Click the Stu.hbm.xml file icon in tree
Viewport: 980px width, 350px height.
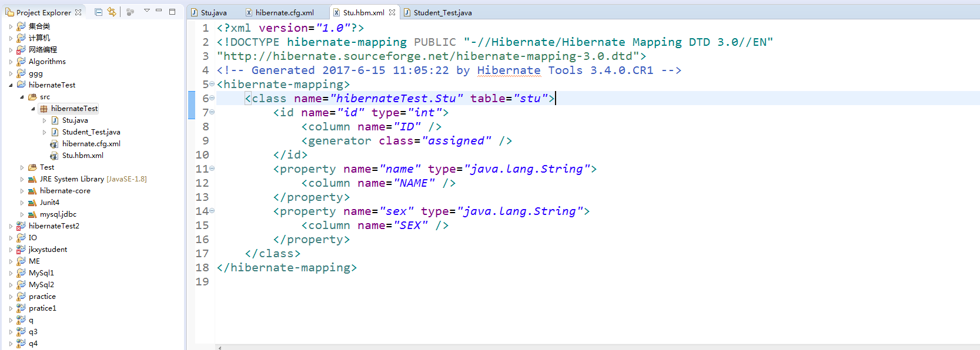pos(54,156)
